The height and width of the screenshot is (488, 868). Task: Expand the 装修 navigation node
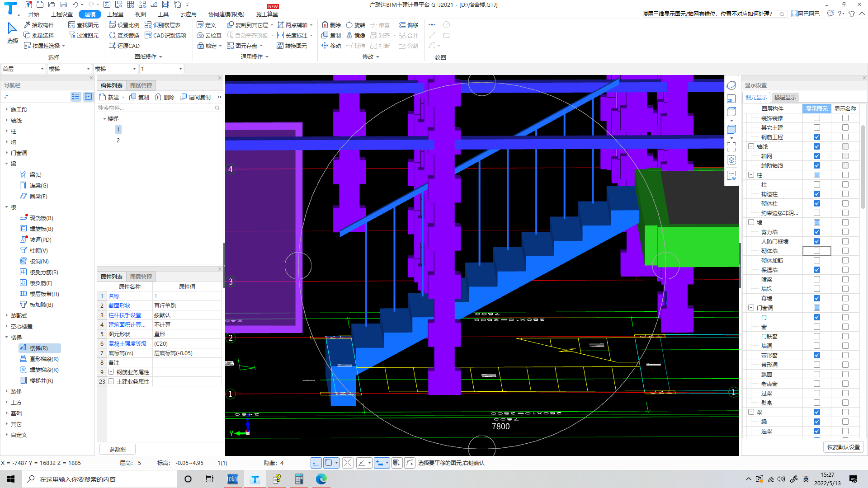pos(6,391)
